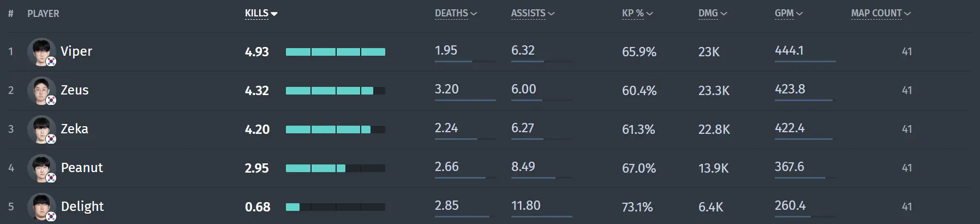Sort the table by DEATHS column
The height and width of the screenshot is (224, 980).
point(456,13)
